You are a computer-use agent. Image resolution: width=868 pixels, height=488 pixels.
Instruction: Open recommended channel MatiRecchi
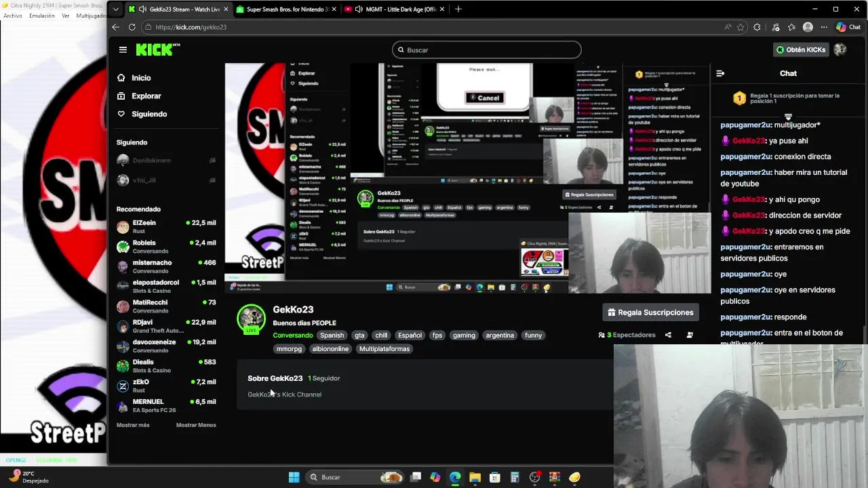166,306
